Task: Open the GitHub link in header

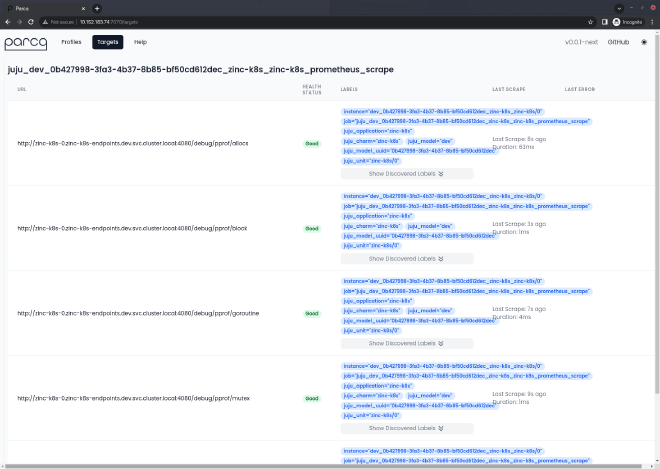Action: [x=618, y=43]
